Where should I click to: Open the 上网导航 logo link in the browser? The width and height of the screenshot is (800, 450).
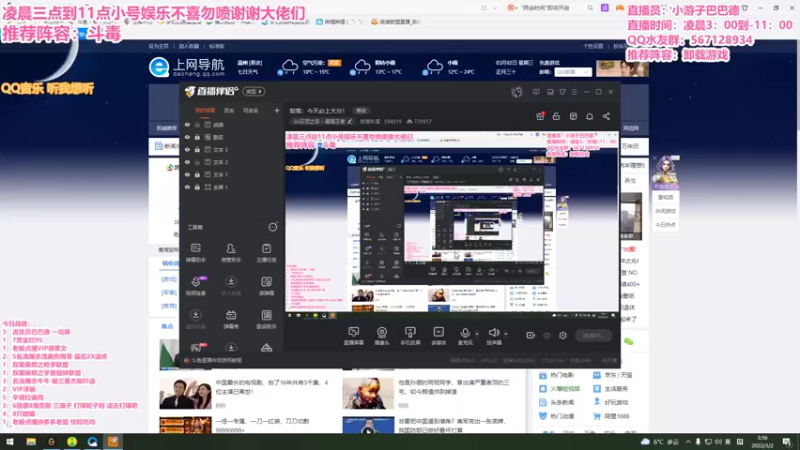tap(186, 67)
